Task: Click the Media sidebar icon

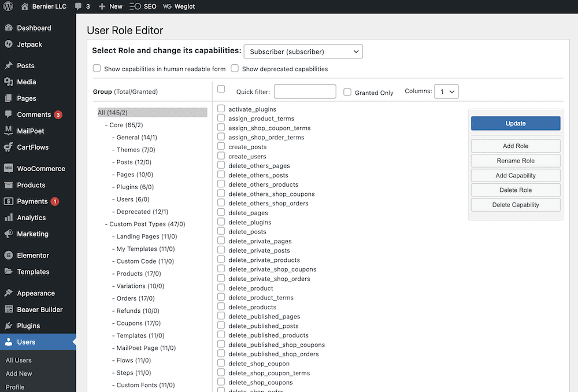Action: pos(9,82)
